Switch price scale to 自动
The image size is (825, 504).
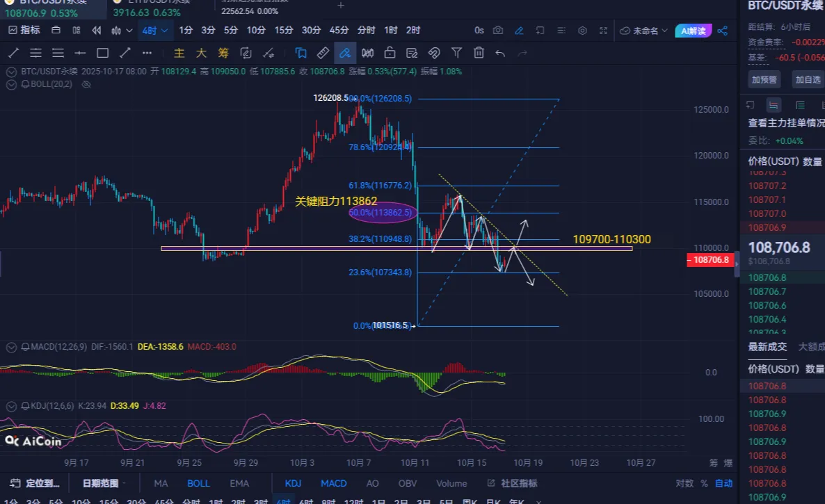pyautogui.click(x=723, y=484)
